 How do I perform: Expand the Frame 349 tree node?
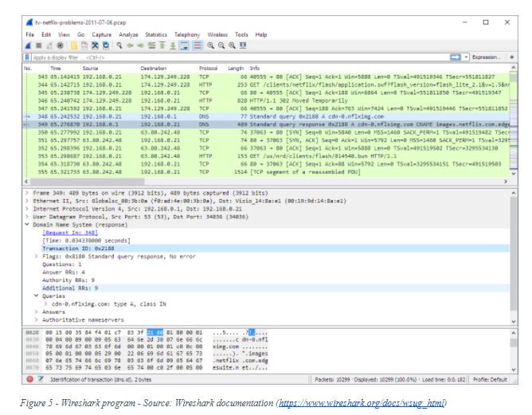tap(27, 193)
